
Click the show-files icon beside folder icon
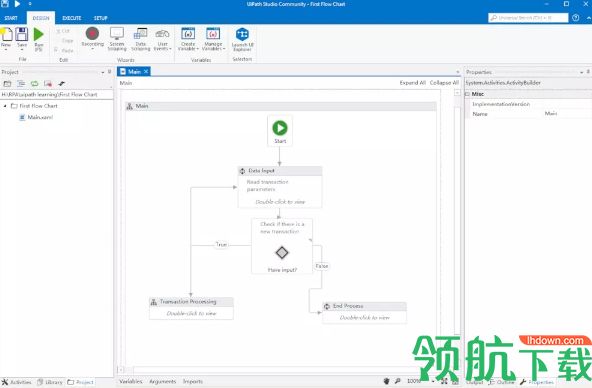[21, 83]
